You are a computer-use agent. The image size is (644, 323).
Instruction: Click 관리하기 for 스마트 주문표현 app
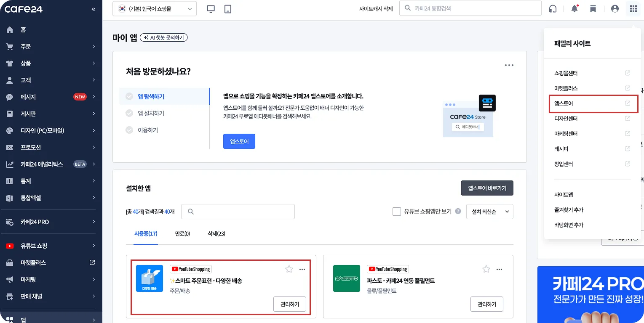pos(290,304)
